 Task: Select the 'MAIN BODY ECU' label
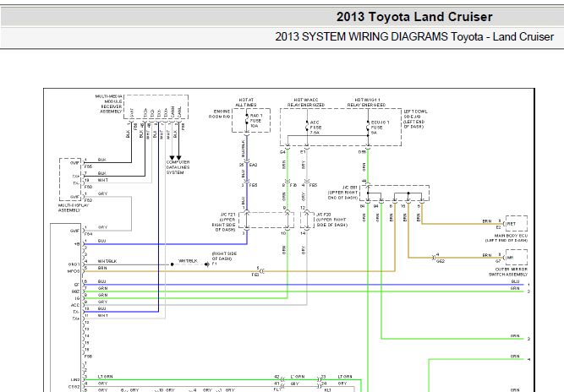[511, 236]
